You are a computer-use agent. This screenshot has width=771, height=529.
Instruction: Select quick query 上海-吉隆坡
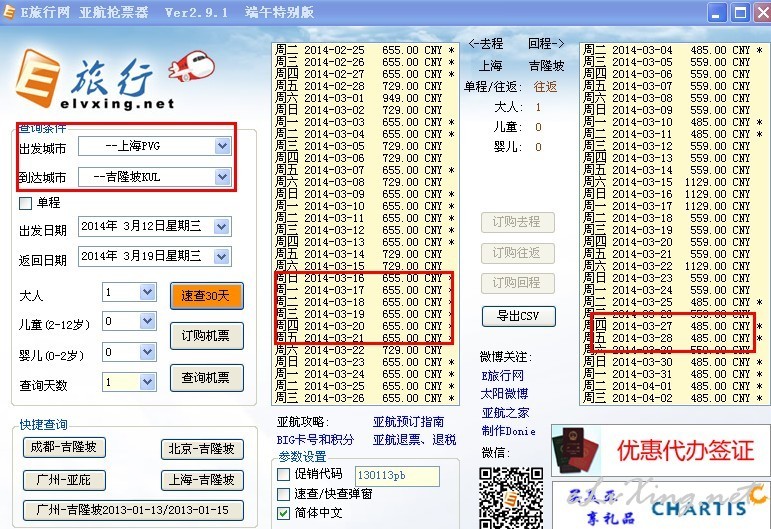[202, 480]
